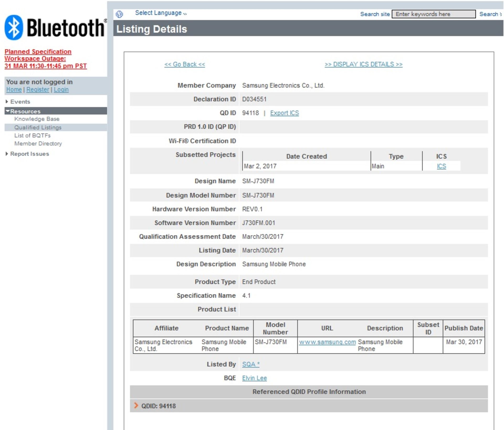This screenshot has width=504, height=430.
Task: Select Qualified Listings menu item
Action: (38, 127)
